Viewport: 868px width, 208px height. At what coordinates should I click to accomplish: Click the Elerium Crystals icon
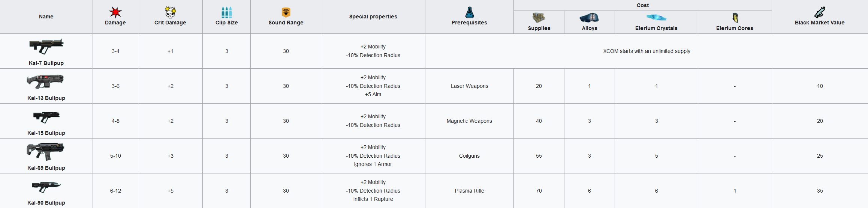click(656, 17)
